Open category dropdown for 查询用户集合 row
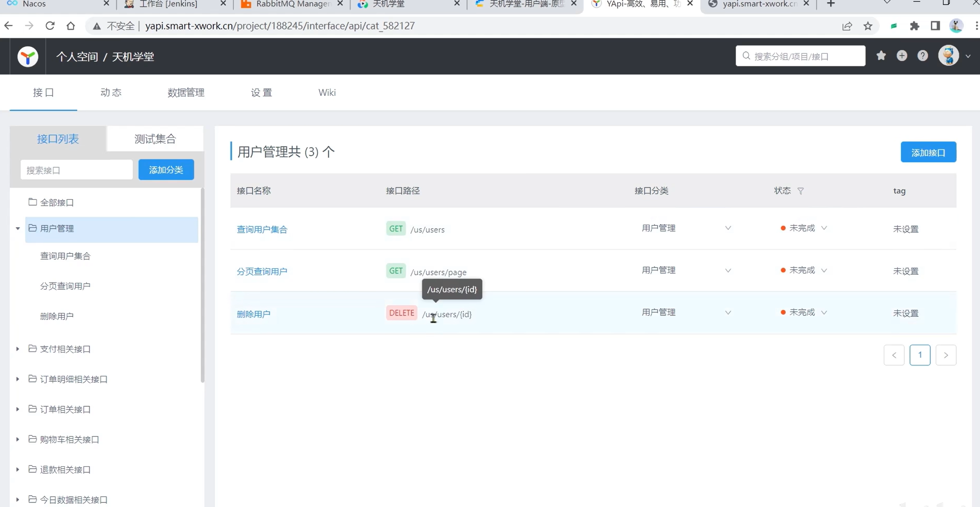Screen dimensions: 980x507 point(728,228)
